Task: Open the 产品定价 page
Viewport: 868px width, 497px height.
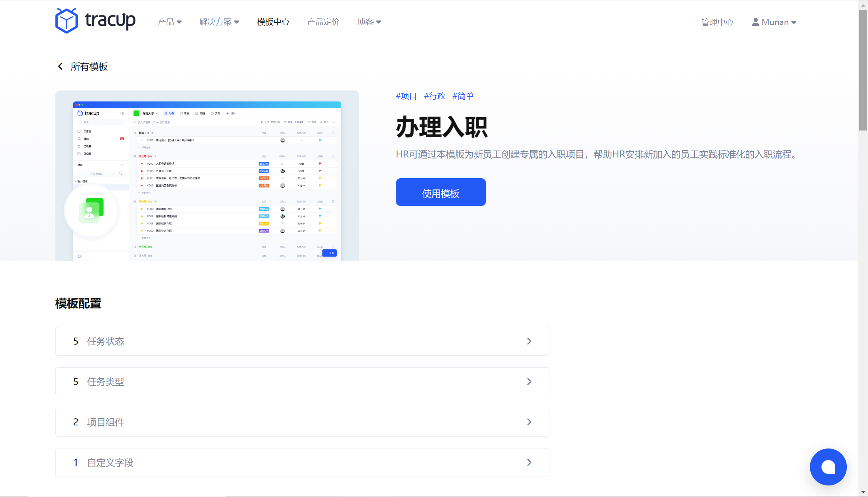Action: coord(323,22)
